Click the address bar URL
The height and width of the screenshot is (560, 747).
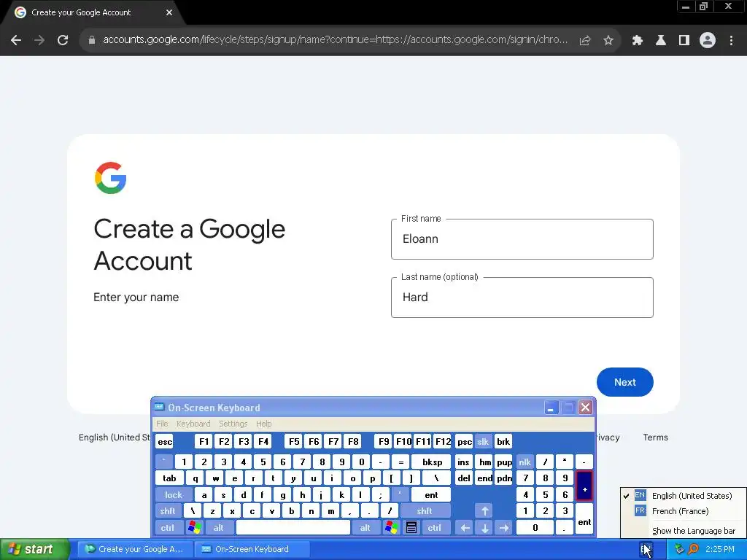click(335, 40)
